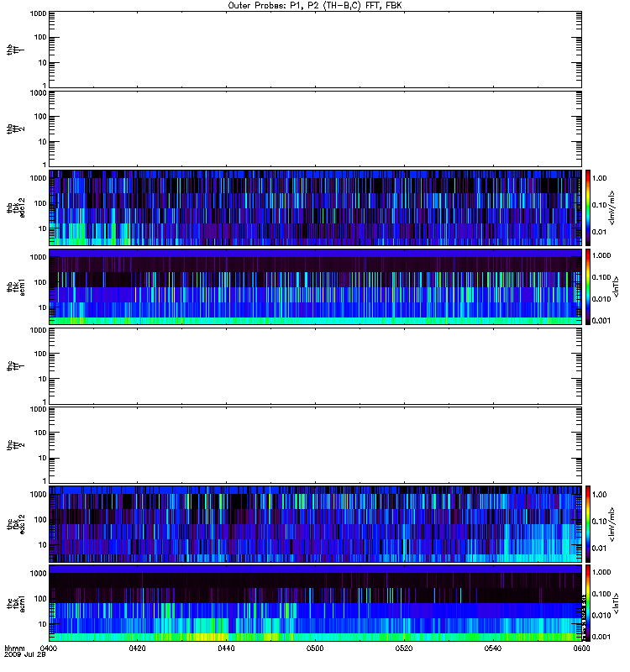
Task: Click the "<|nT|>" unit label beside thc scm1 color bar
Action: [616, 603]
